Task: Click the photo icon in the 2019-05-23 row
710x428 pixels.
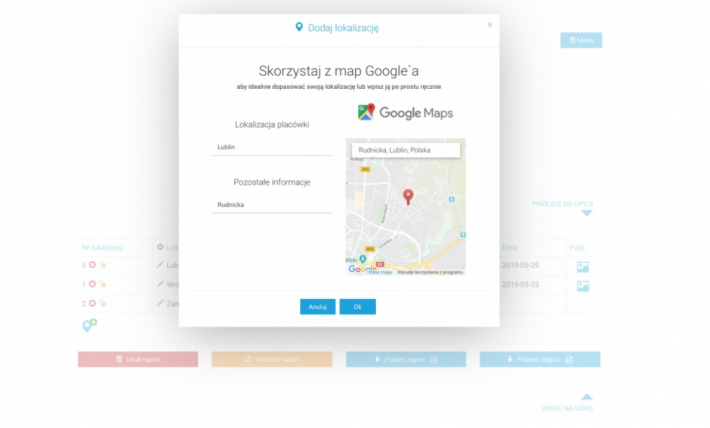Action: 583,285
